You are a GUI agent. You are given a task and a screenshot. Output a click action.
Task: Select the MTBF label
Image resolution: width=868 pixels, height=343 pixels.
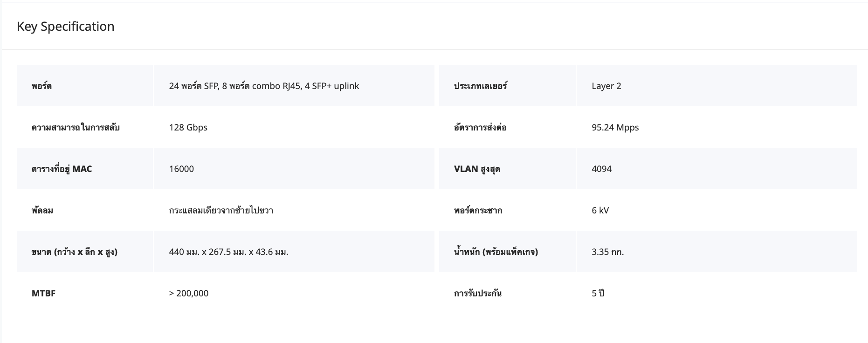click(x=43, y=294)
